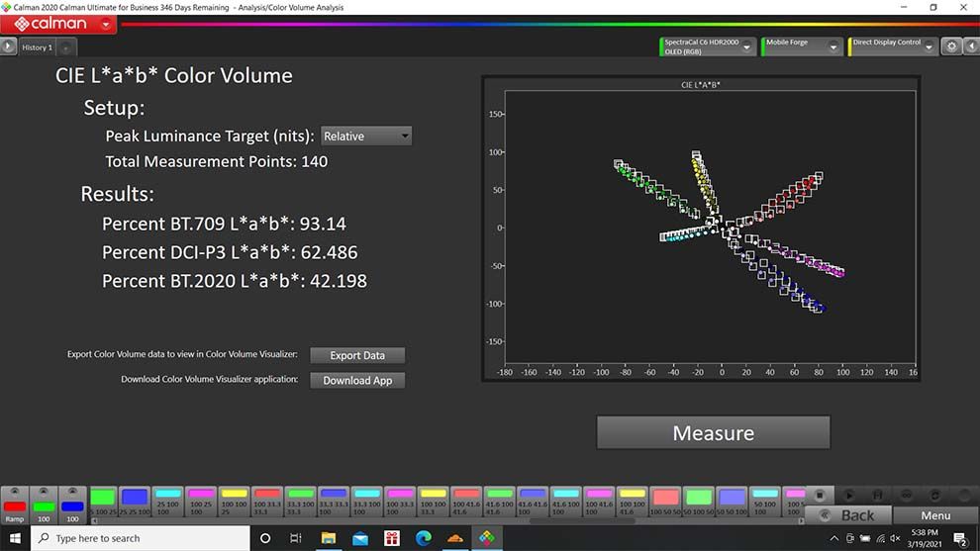Select the green 100 primary swatch
The height and width of the screenshot is (551, 980).
(x=44, y=505)
